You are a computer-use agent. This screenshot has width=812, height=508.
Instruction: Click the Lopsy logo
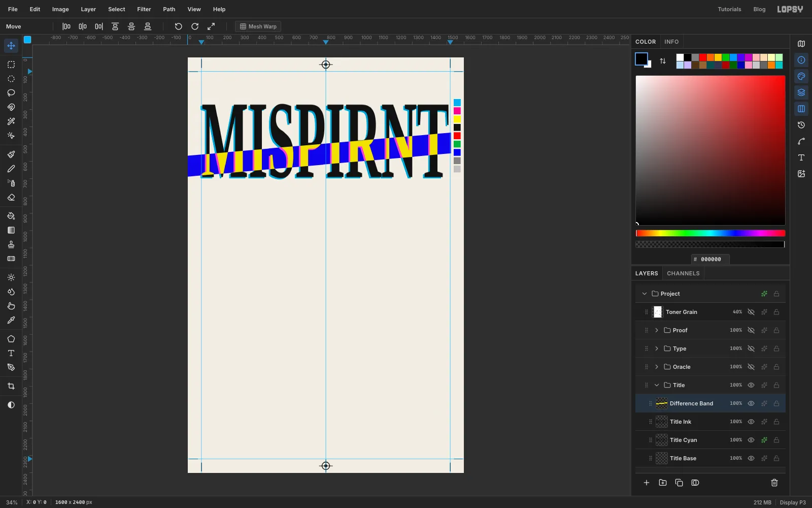(x=790, y=9)
